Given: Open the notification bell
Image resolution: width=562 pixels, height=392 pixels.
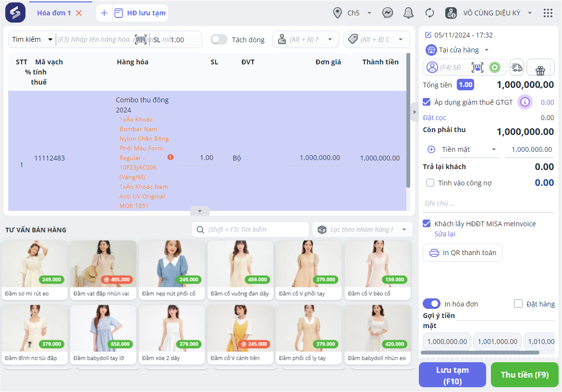Looking at the screenshot, I should 408,13.
